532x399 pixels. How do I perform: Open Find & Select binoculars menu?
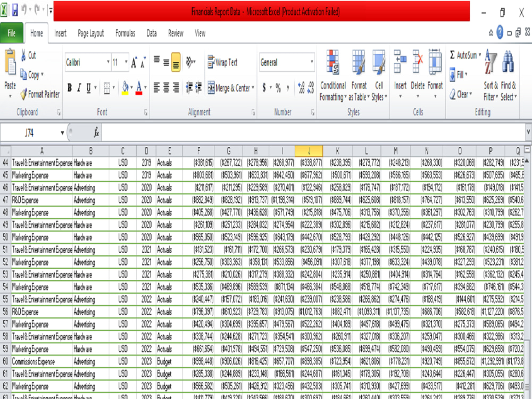click(508, 76)
